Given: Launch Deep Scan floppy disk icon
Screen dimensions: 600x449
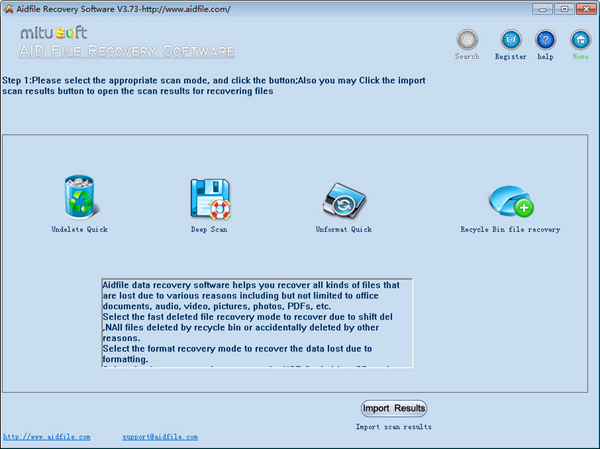Looking at the screenshot, I should point(210,199).
